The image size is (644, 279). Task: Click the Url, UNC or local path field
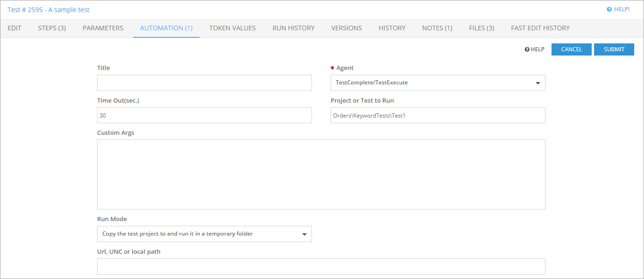tap(321, 266)
